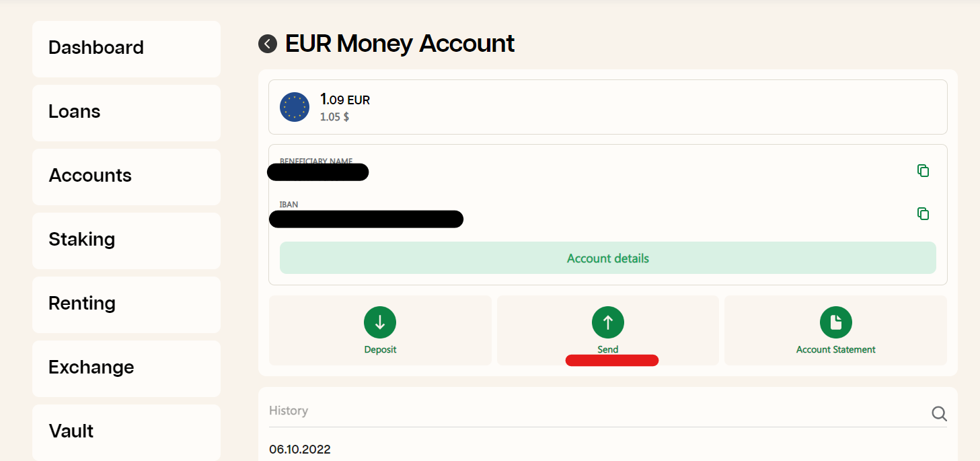Screen dimensions: 980x461
Task: Open the Account Statement document icon
Action: coord(836,322)
